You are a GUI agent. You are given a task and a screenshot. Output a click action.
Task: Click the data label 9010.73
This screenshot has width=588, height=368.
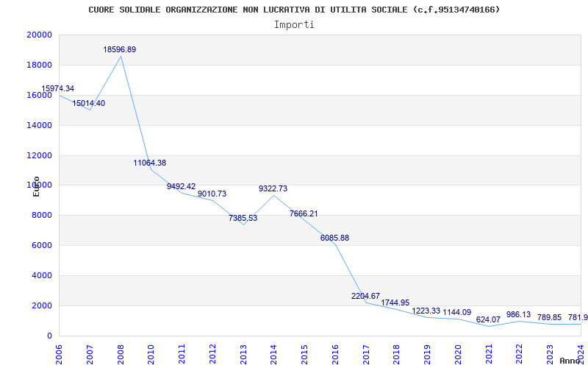(x=212, y=194)
